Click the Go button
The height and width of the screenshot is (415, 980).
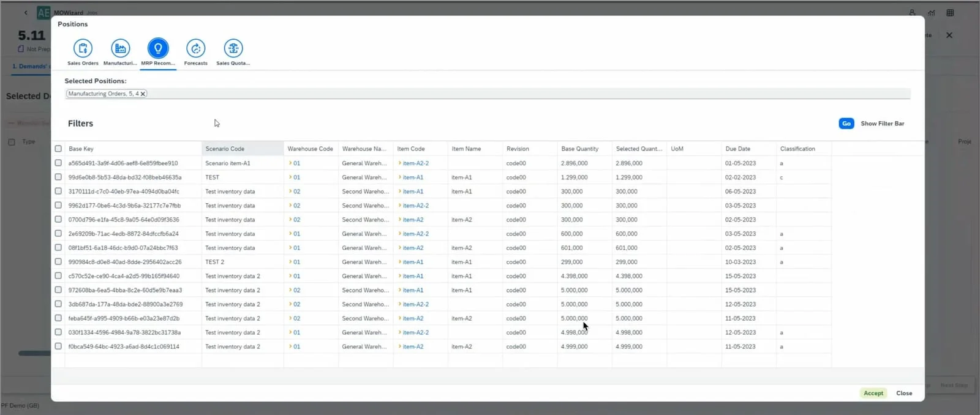coord(846,124)
